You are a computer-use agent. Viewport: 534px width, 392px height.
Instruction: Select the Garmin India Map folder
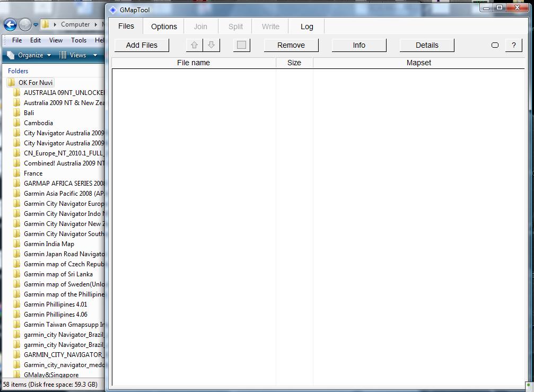pos(49,244)
